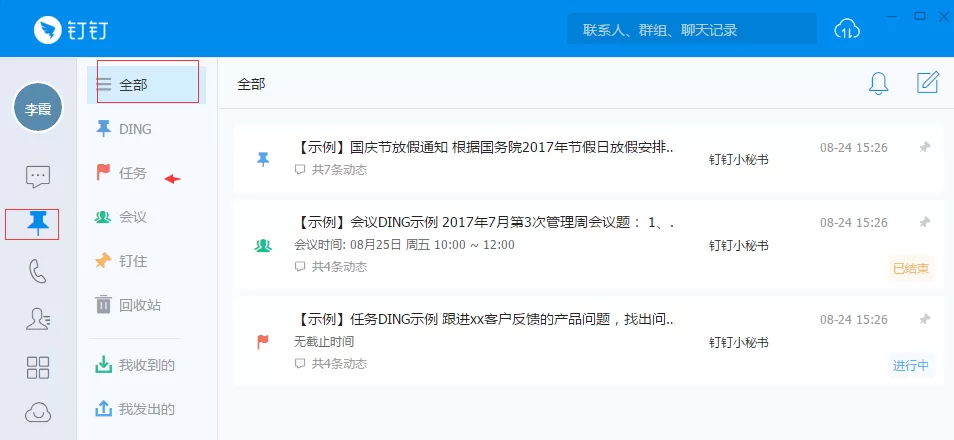This screenshot has width=954, height=440.
Task: Click the 全部 heading in content pane
Action: pos(251,84)
